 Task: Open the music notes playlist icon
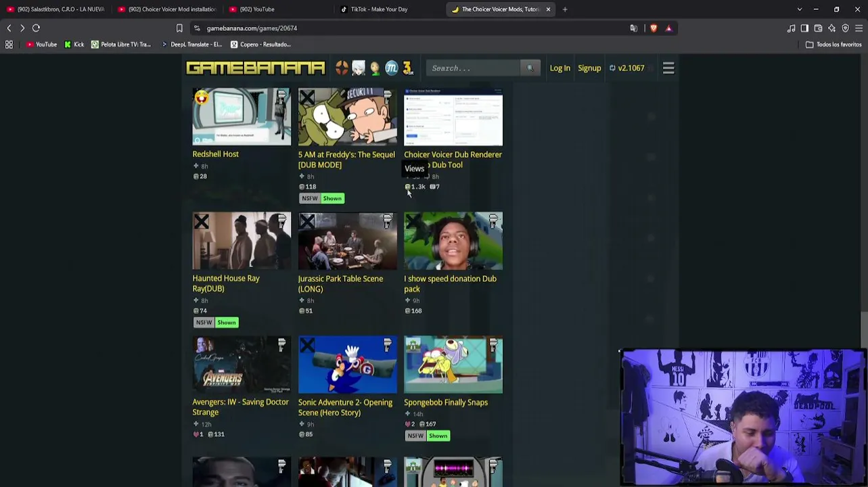pyautogui.click(x=791, y=28)
